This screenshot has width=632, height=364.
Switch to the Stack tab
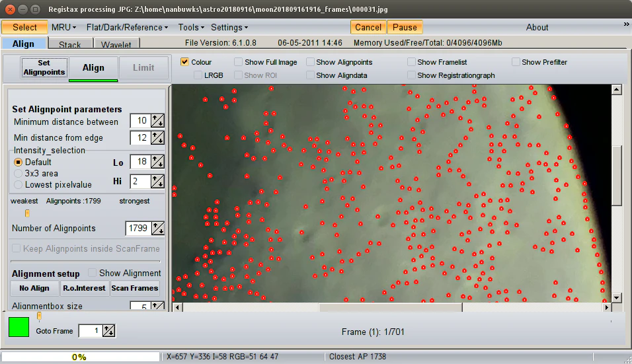(x=70, y=44)
